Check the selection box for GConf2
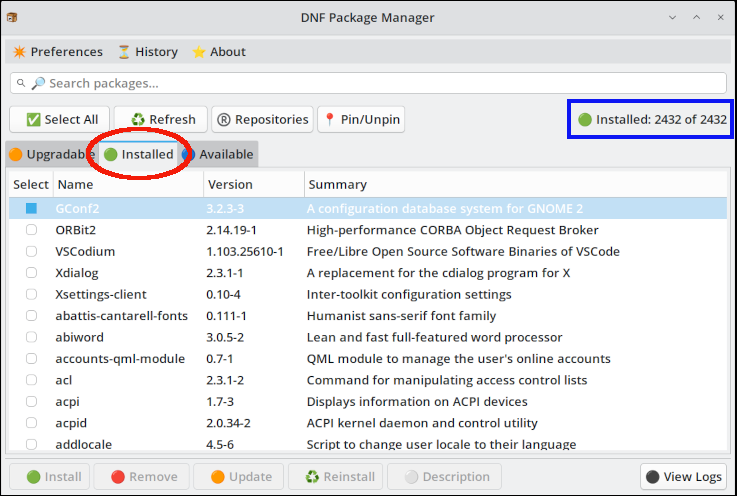This screenshot has width=737, height=496. tap(31, 208)
